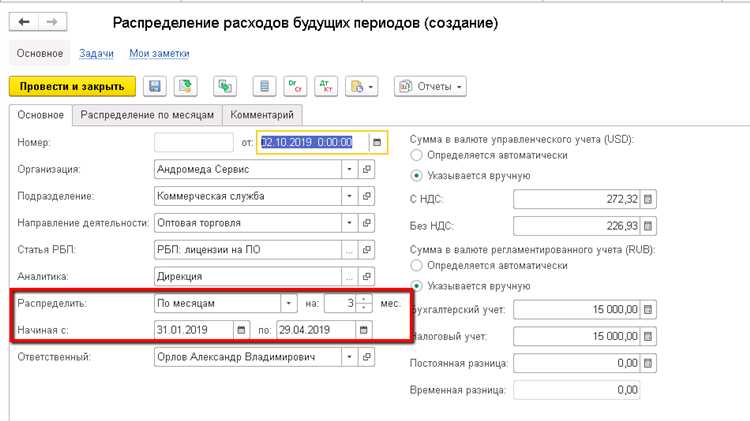Switch to the Комментарий tab
The image size is (750, 421).
pos(262,115)
